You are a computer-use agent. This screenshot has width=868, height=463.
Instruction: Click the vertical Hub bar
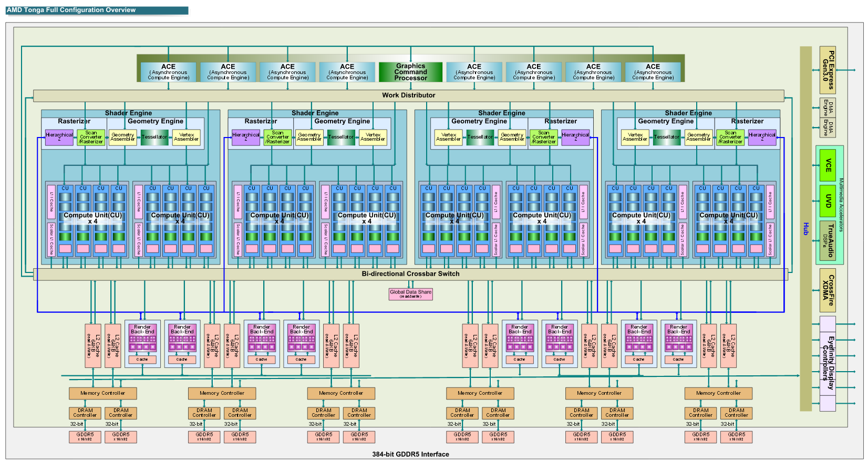[805, 229]
